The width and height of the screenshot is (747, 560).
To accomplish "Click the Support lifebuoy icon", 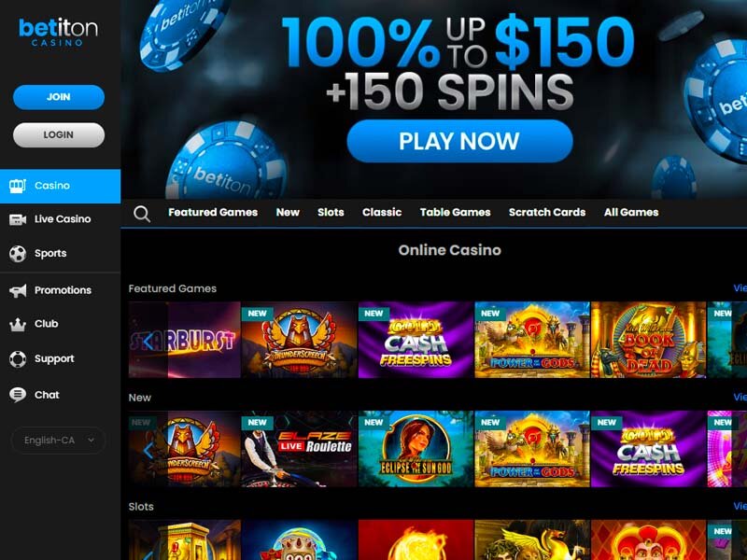I will click(18, 359).
